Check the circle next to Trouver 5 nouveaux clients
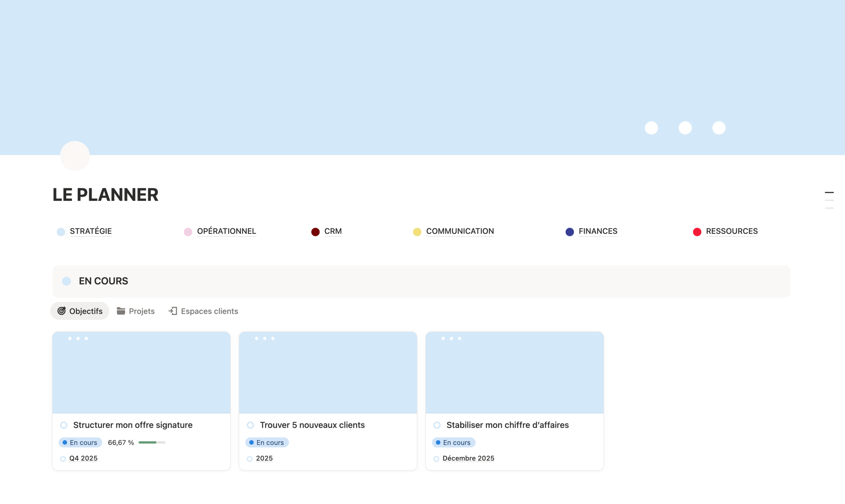This screenshot has height=504, width=845. point(250,425)
